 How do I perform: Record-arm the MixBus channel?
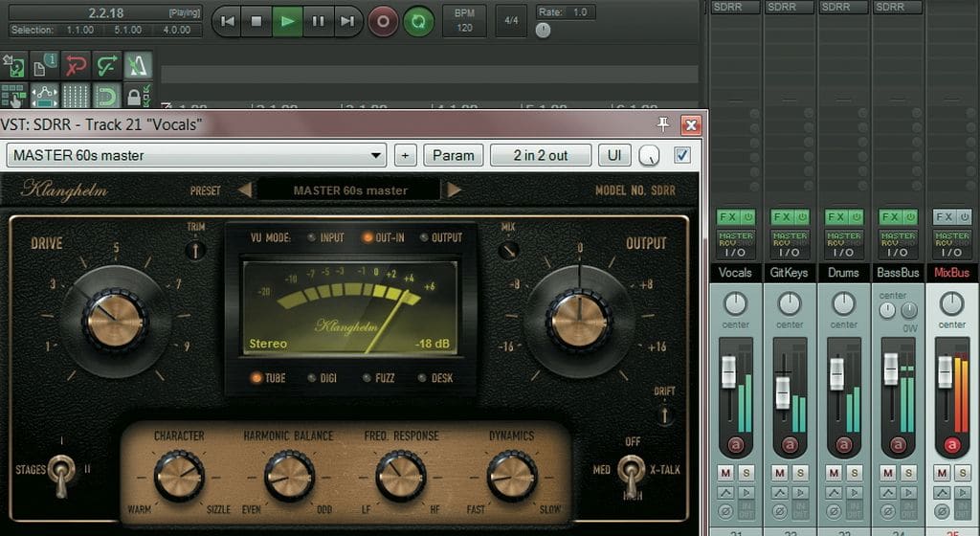pos(952,445)
